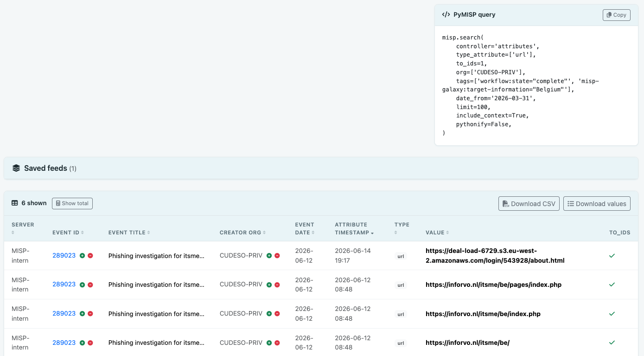Click the TO_IDS column header
The height and width of the screenshot is (356, 644).
619,233
